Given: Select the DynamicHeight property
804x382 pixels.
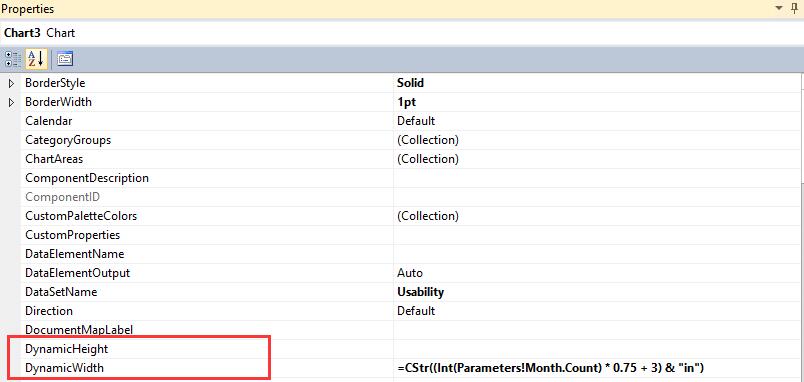Looking at the screenshot, I should pos(67,349).
